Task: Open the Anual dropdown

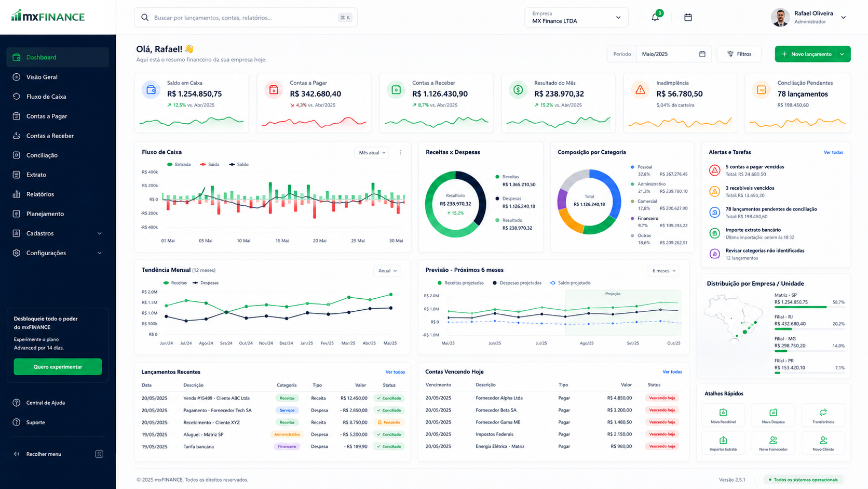Action: (x=387, y=271)
